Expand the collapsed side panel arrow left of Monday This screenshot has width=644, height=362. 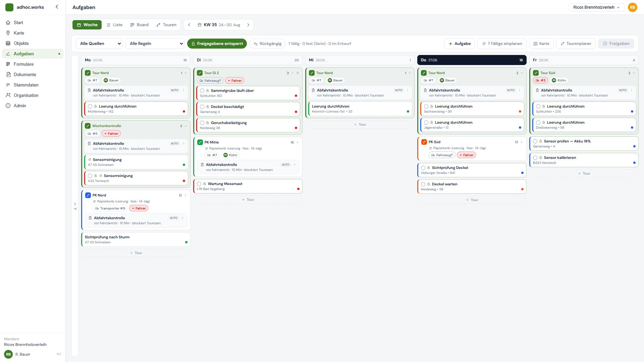click(75, 204)
